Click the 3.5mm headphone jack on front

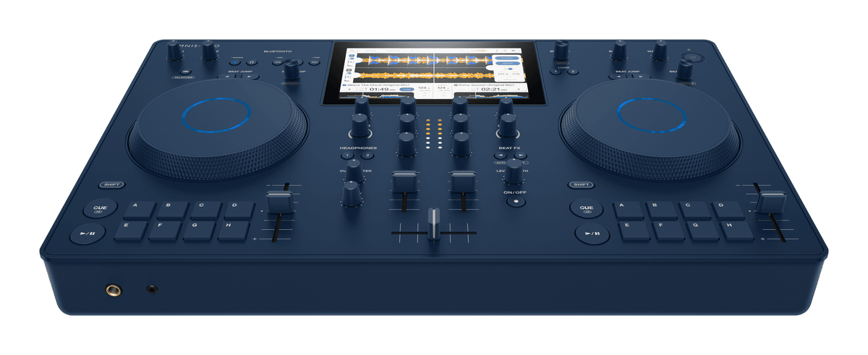pos(151,289)
